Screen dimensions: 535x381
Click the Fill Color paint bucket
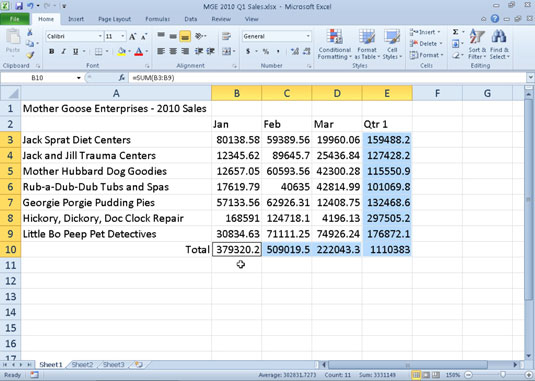click(121, 52)
